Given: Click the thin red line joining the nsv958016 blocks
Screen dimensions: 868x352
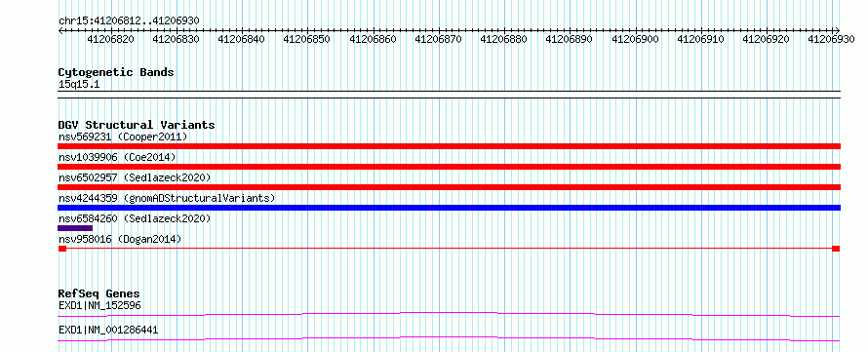Looking at the screenshot, I should 449,249.
